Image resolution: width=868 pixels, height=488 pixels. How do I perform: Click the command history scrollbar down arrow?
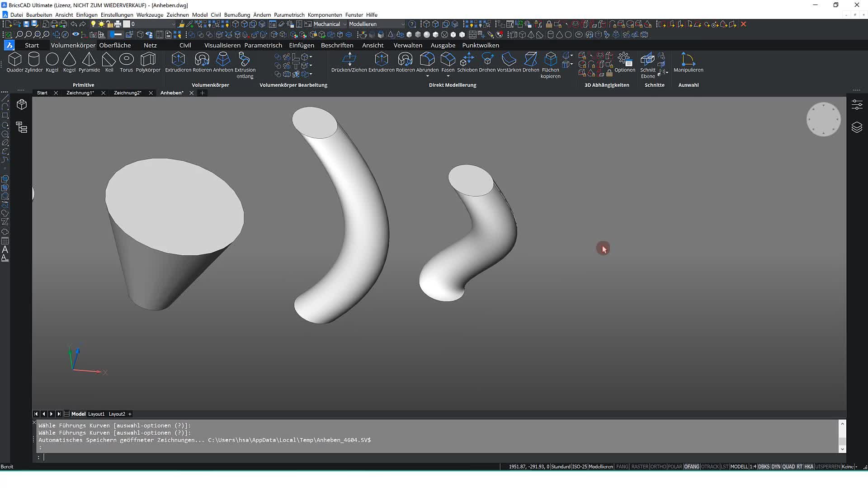[x=842, y=449]
